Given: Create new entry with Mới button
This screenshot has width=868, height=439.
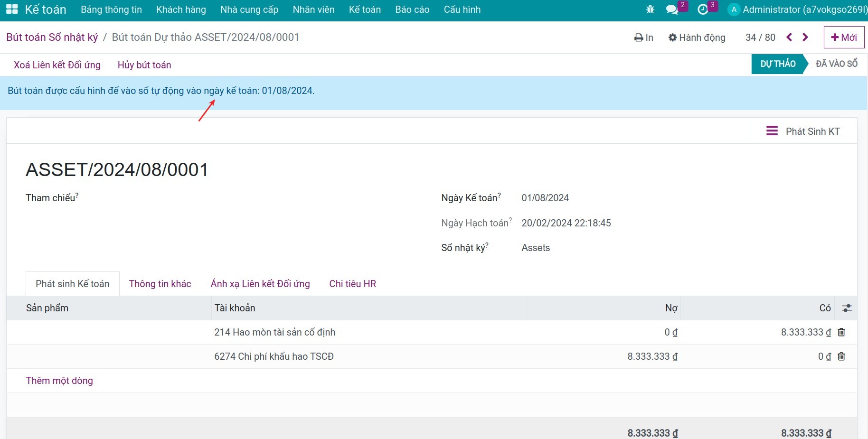Looking at the screenshot, I should [844, 37].
